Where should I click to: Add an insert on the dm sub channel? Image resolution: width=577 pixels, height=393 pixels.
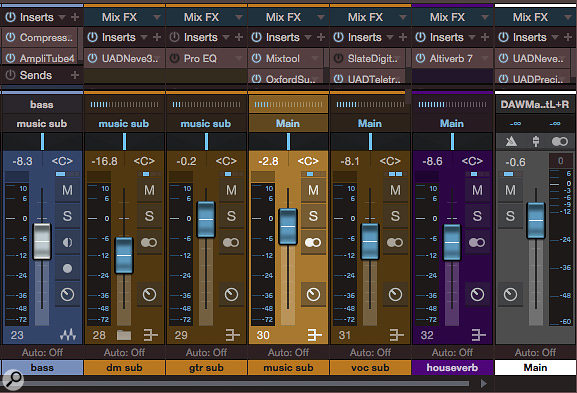(157, 37)
